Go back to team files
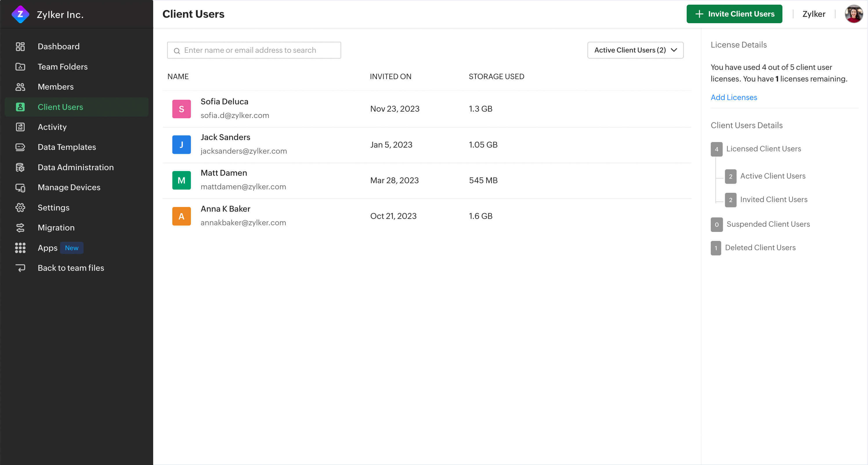The width and height of the screenshot is (868, 465). [71, 268]
